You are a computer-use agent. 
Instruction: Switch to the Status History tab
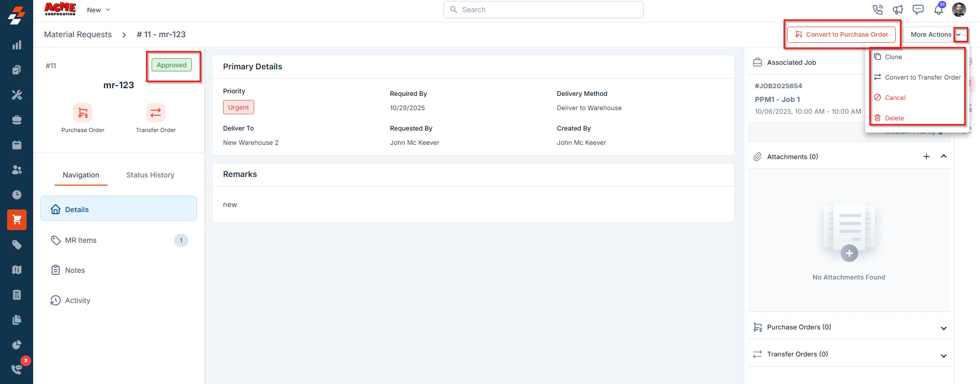point(151,175)
